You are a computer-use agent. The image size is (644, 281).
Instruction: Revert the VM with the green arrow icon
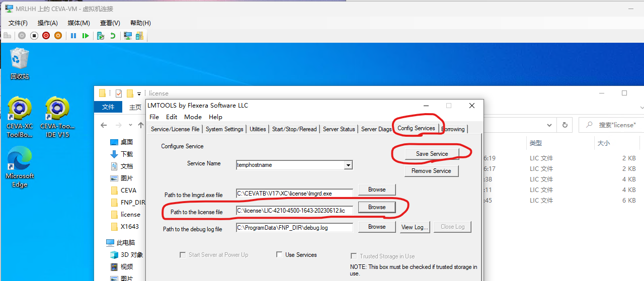pyautogui.click(x=113, y=36)
